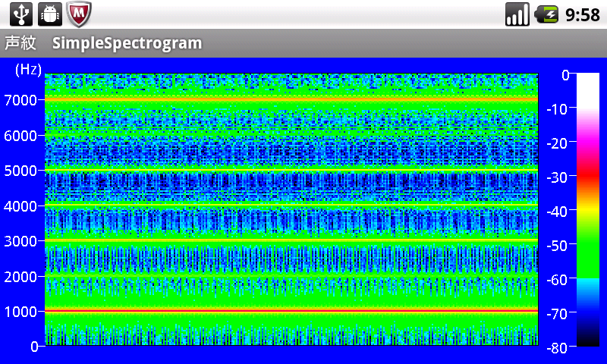Tap the McAfee shield notification icon
607x364 pixels.
tap(79, 14)
